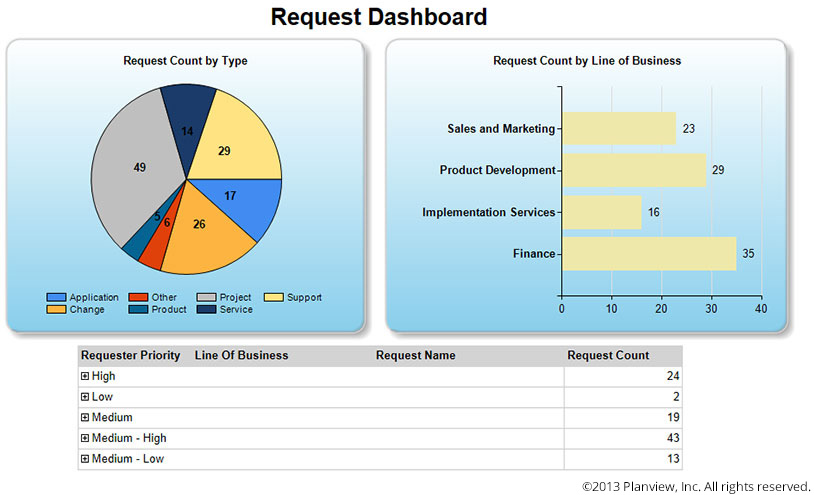Click the Support legend label

(304, 297)
